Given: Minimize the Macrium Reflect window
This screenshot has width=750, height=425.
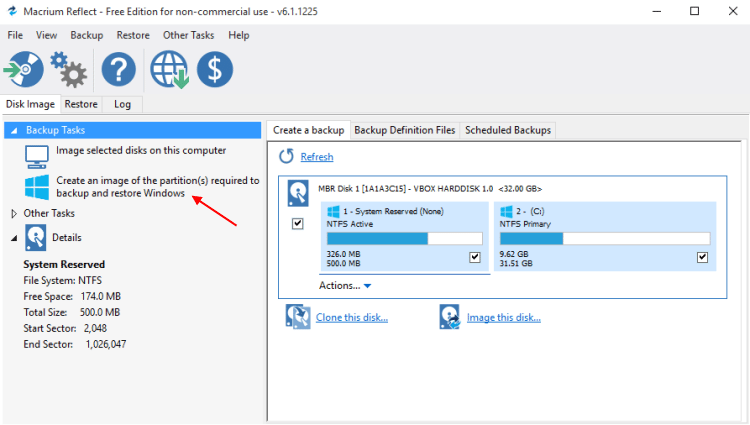Looking at the screenshot, I should (x=657, y=11).
